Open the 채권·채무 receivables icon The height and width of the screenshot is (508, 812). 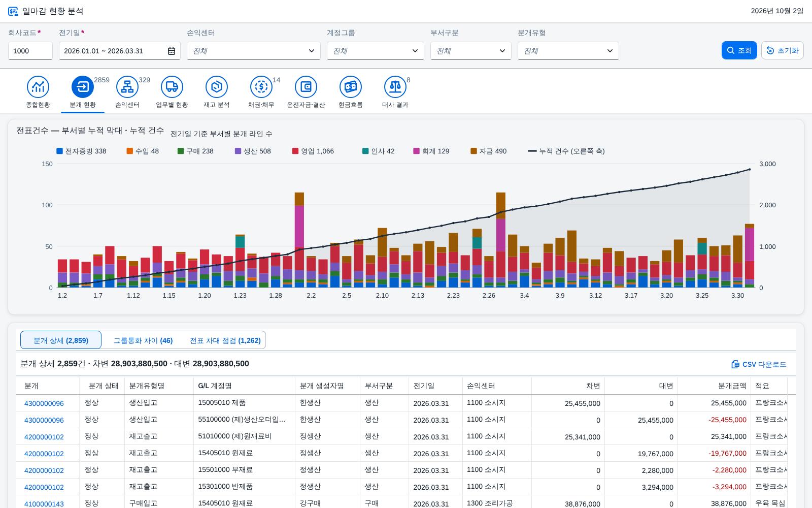click(261, 87)
